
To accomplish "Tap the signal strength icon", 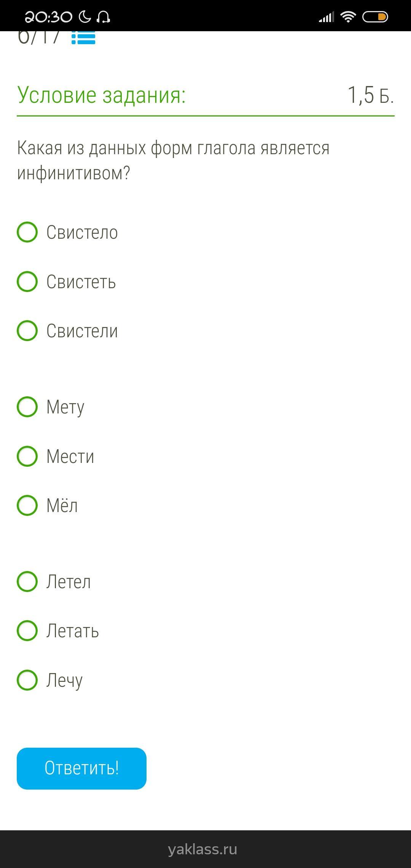I will pyautogui.click(x=326, y=17).
